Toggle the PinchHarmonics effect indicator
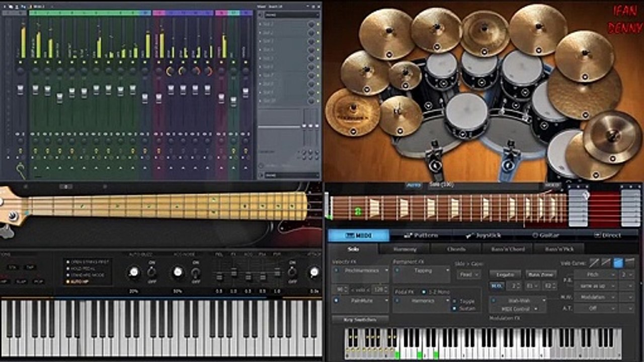The height and width of the screenshot is (362, 644). pos(336,270)
